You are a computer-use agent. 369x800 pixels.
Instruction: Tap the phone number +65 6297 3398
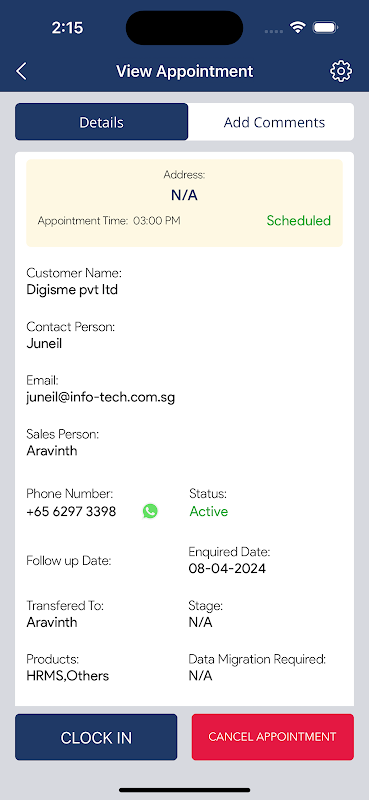tap(71, 511)
